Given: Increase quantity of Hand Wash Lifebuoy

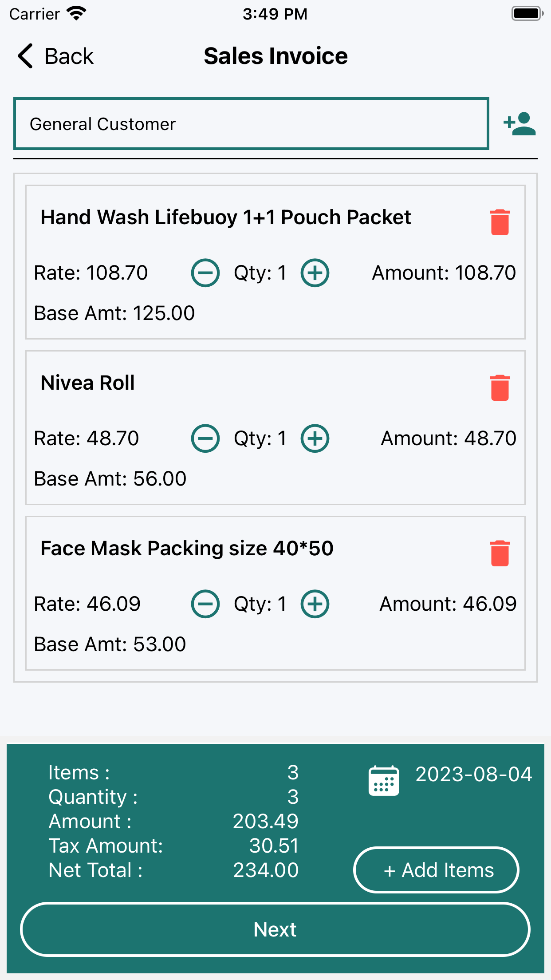Looking at the screenshot, I should click(x=315, y=273).
